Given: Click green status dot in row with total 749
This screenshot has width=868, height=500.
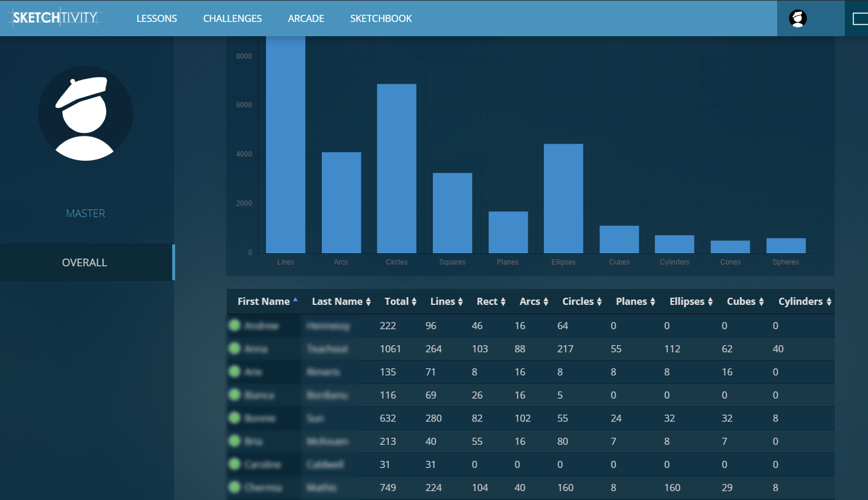Looking at the screenshot, I should click(235, 487).
